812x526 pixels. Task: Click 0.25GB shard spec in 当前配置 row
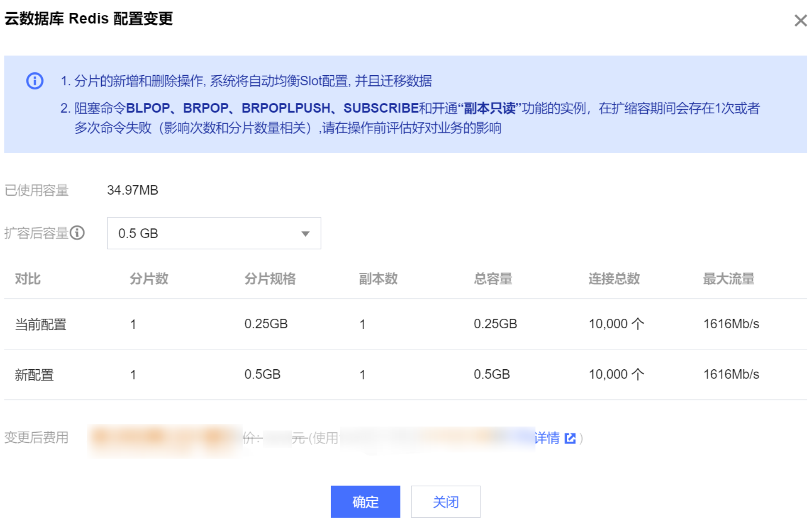[x=266, y=324]
